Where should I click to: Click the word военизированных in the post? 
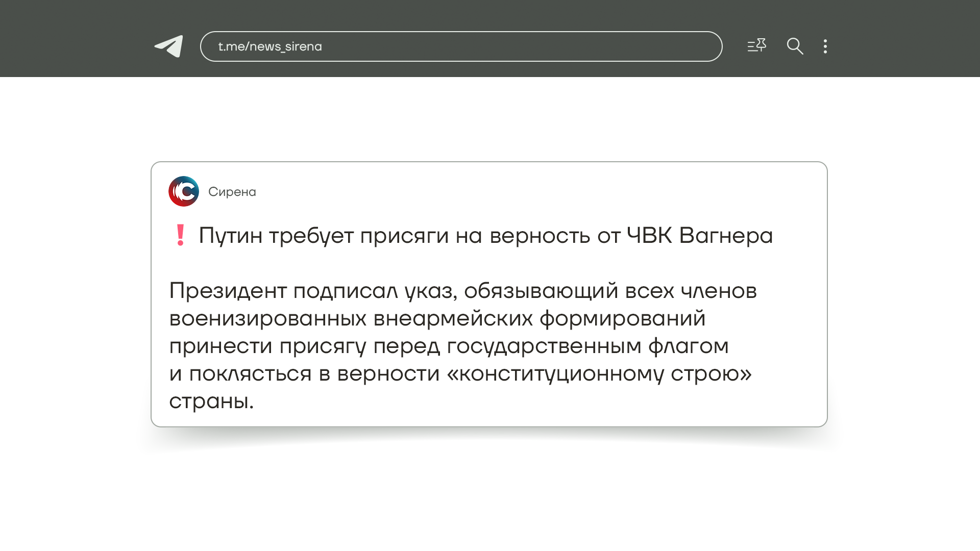pos(267,318)
